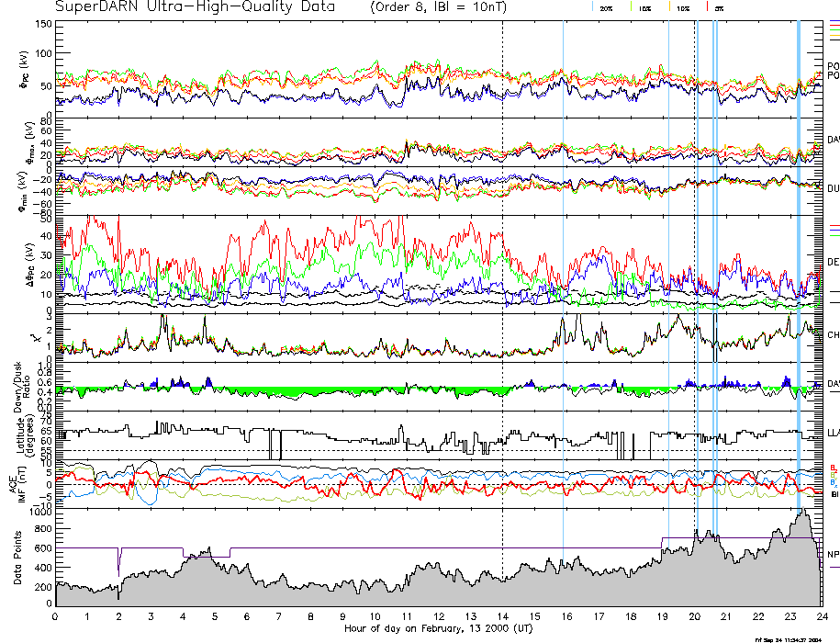Click the "Dawn/Dusk Ratio" axis label
Viewport: 840px width, 643px height.
click(23, 387)
